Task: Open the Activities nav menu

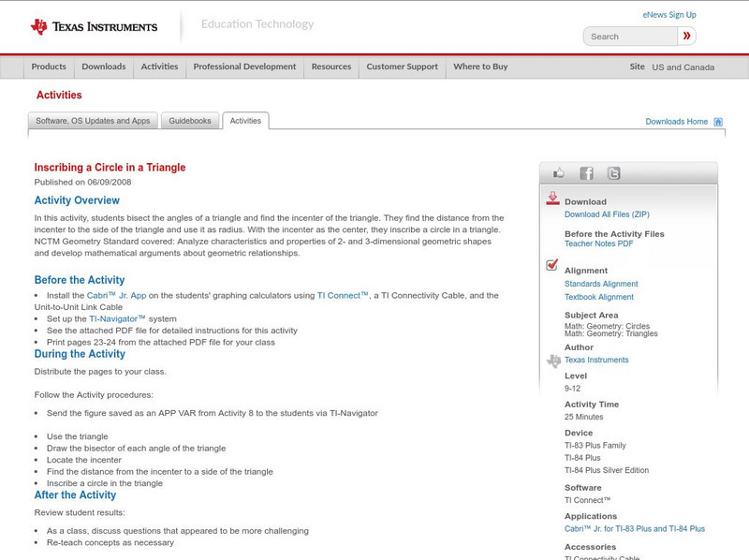Action: [159, 66]
